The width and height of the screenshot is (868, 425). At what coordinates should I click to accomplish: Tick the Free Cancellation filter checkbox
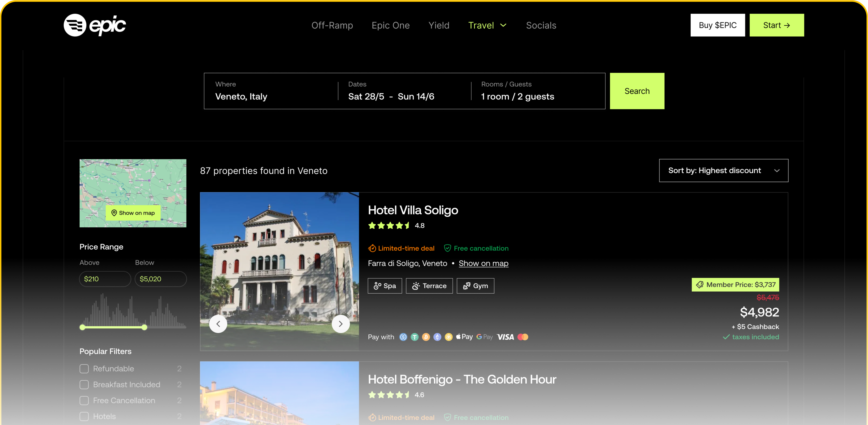point(84,400)
